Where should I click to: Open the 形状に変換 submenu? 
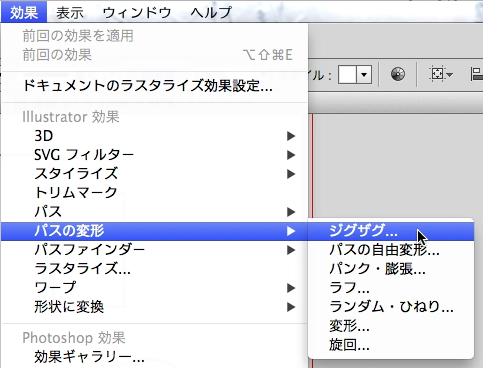click(154, 307)
